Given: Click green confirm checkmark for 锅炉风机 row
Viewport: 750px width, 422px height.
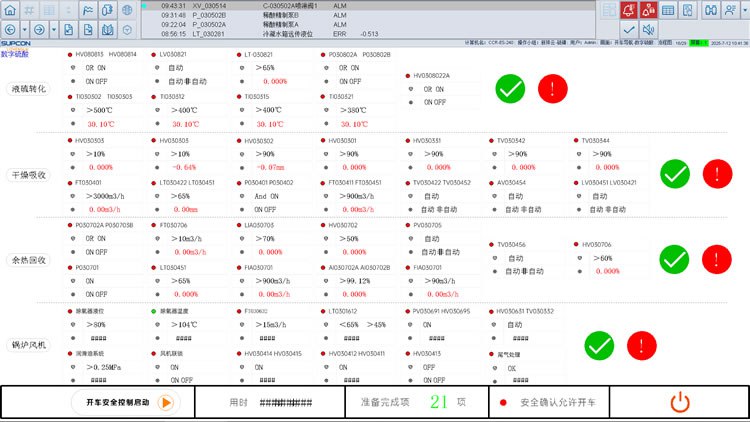Looking at the screenshot, I should coord(598,346).
